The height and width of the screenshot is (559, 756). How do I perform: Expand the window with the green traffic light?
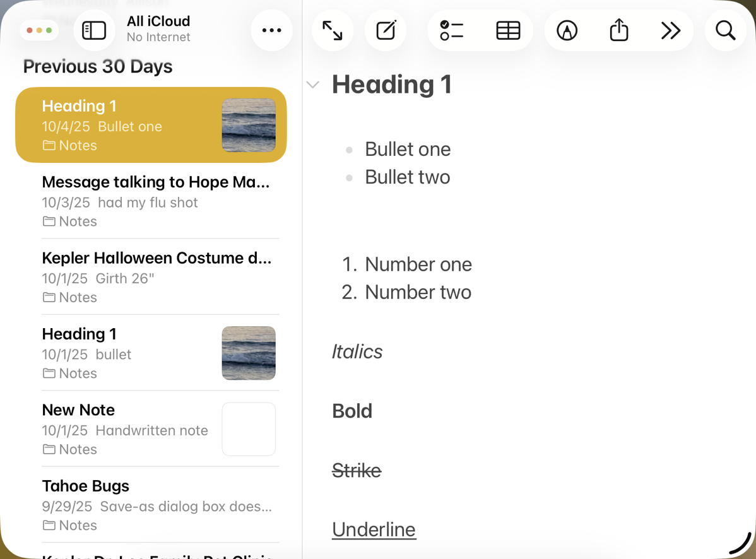[x=49, y=30]
